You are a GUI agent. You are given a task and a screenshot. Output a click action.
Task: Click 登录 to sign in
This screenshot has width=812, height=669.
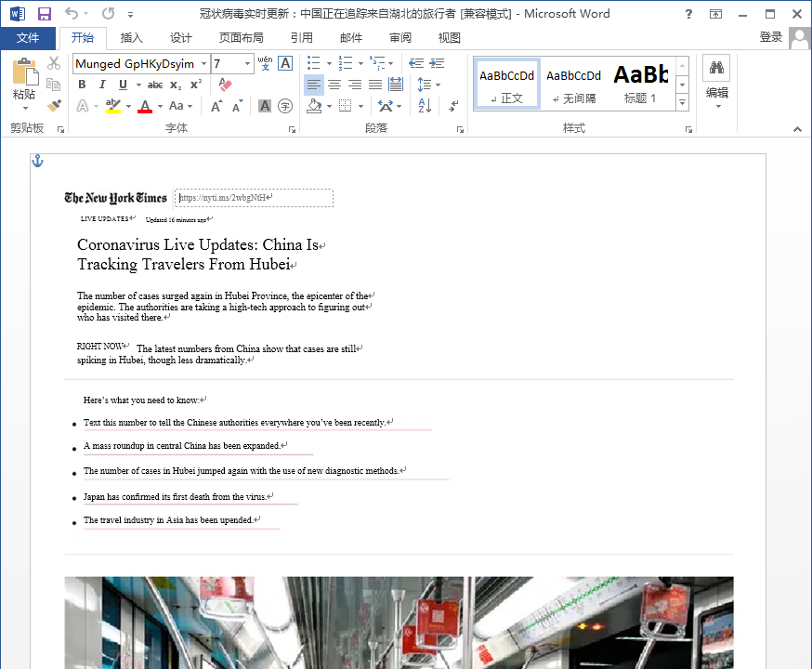pos(771,37)
